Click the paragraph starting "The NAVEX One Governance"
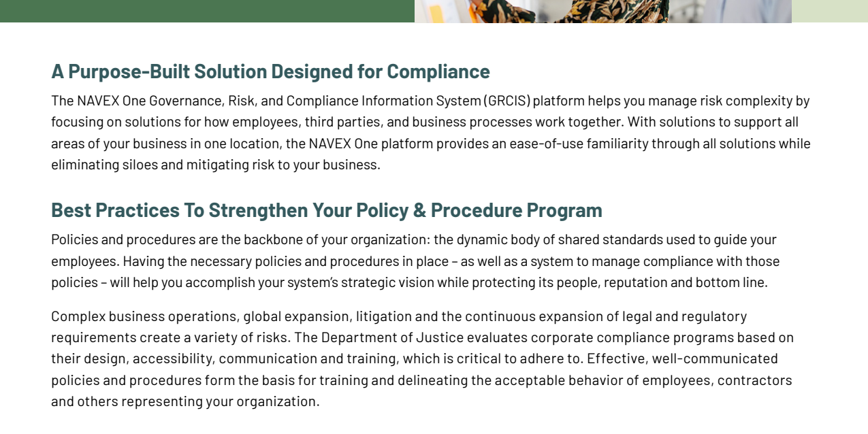Viewport: 868px width, 434px height. point(431,133)
